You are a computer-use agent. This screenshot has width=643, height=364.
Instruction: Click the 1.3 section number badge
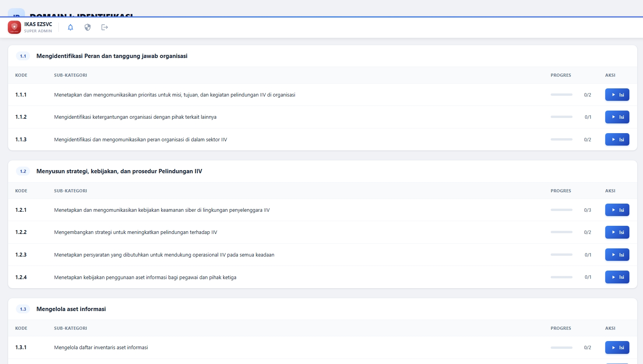(23, 309)
